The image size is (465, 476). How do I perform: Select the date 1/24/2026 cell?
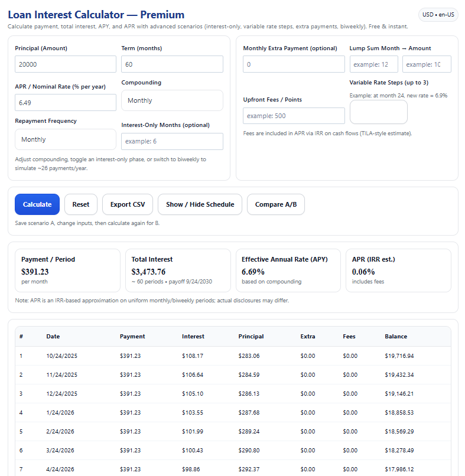point(60,413)
